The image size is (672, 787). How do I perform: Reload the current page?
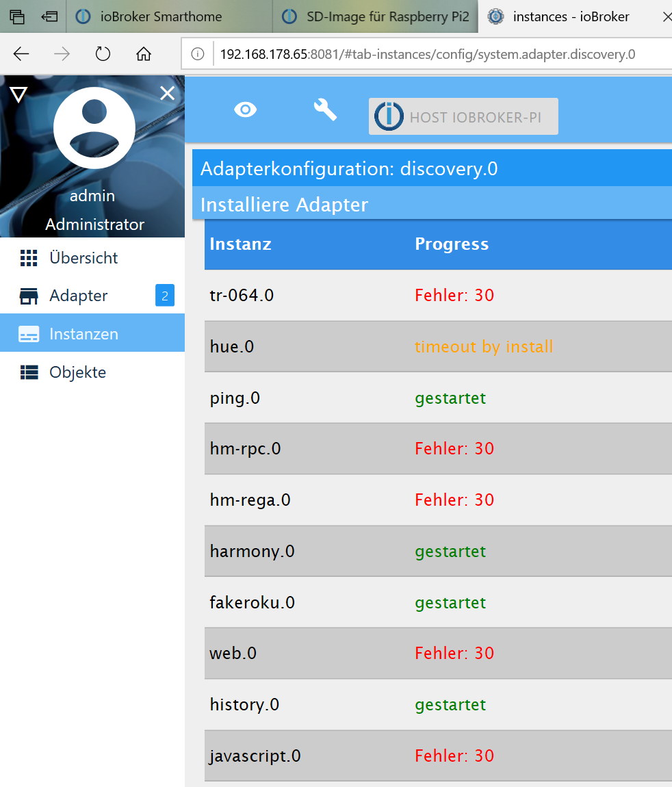click(x=103, y=53)
